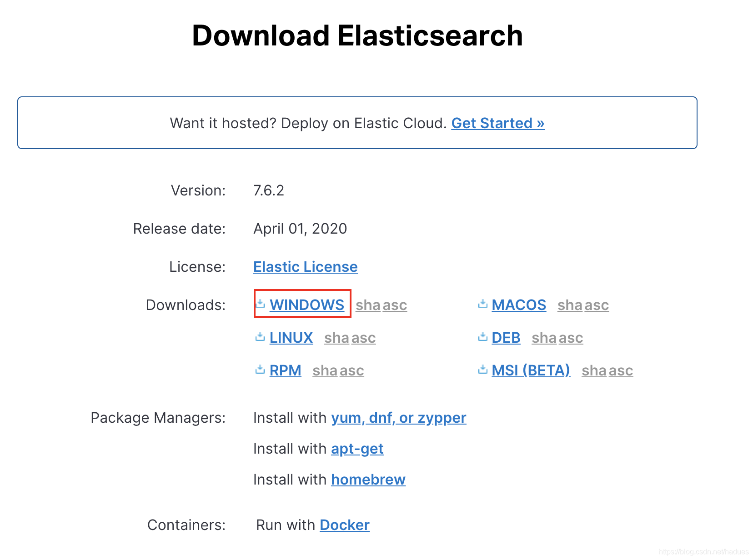Download the WINDOWS package
The width and height of the screenshot is (753, 560).
[x=307, y=305]
